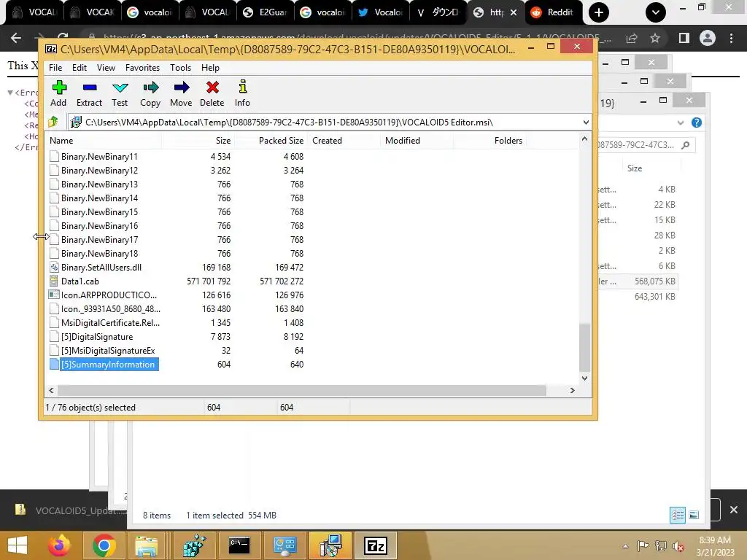Select the MsiDigitalCertificate.Rel file
Screen dimensions: 747x560
[x=110, y=322]
